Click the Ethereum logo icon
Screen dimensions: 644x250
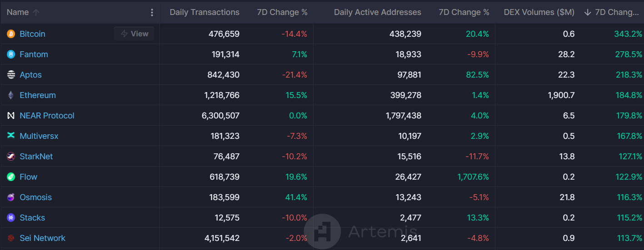point(11,95)
